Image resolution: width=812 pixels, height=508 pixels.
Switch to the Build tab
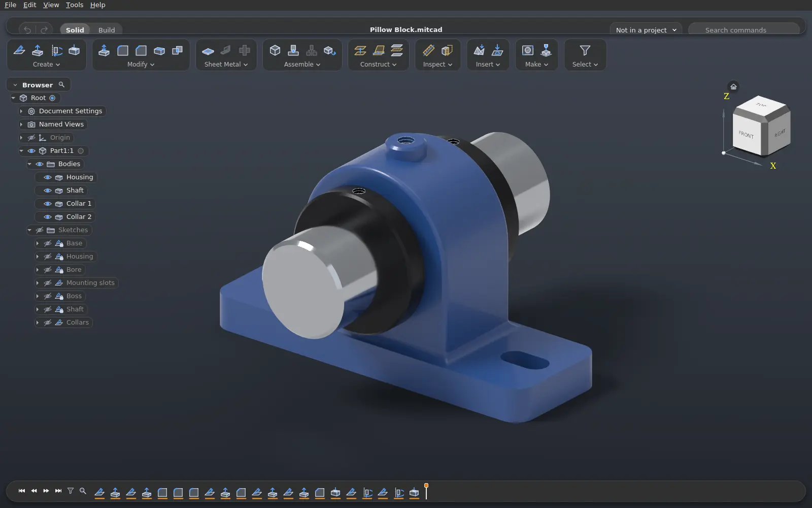coord(107,30)
